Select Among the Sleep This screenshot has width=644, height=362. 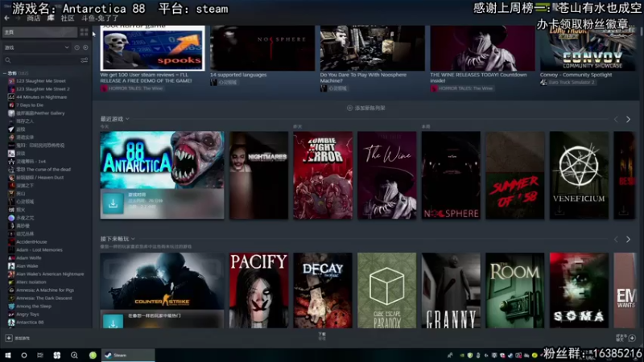tap(34, 306)
